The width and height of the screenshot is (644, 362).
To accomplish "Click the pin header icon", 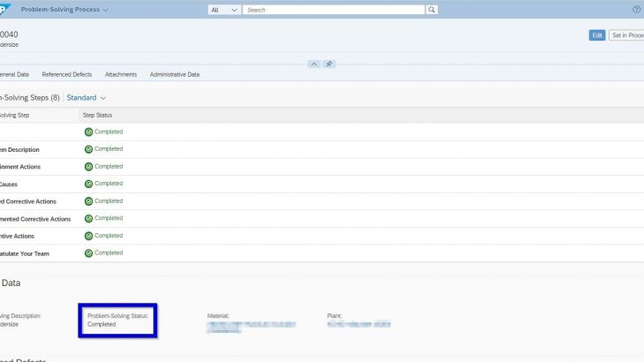I will click(x=329, y=64).
